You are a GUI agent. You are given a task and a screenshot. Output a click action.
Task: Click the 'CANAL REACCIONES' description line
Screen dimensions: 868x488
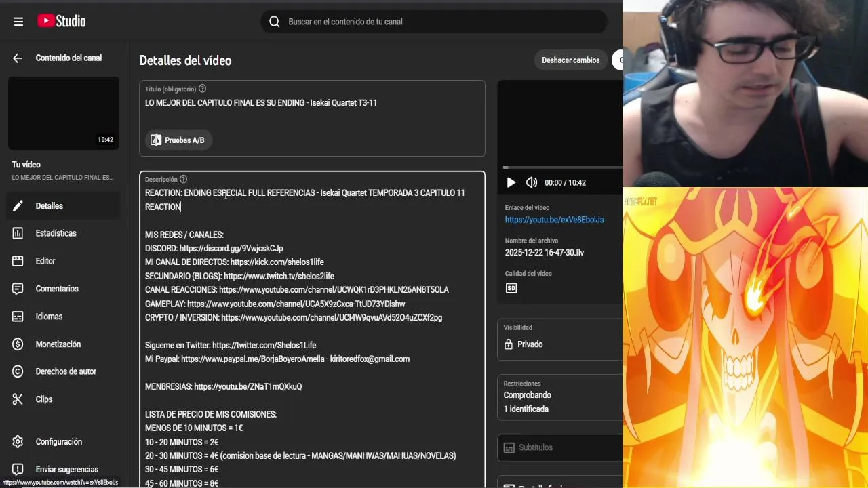(x=297, y=290)
